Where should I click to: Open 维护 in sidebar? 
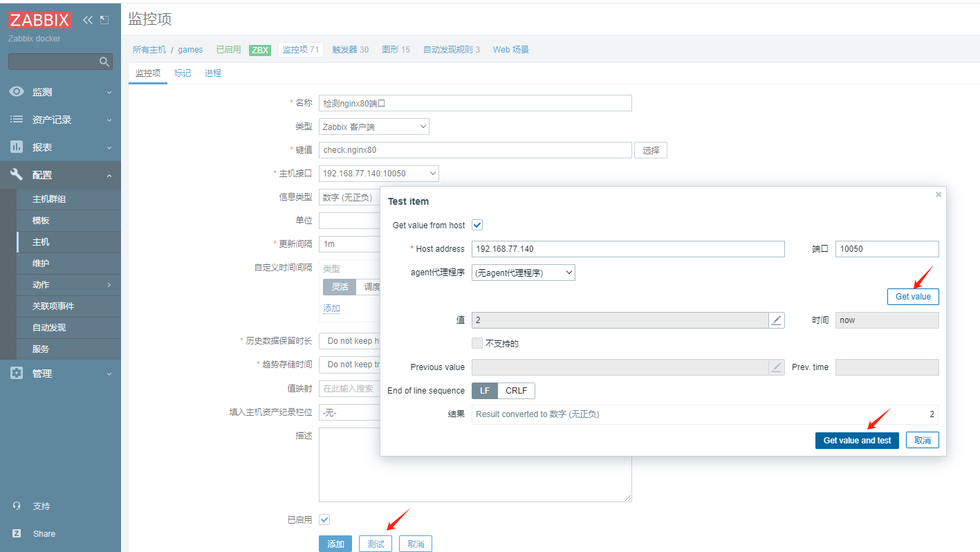(x=68, y=264)
